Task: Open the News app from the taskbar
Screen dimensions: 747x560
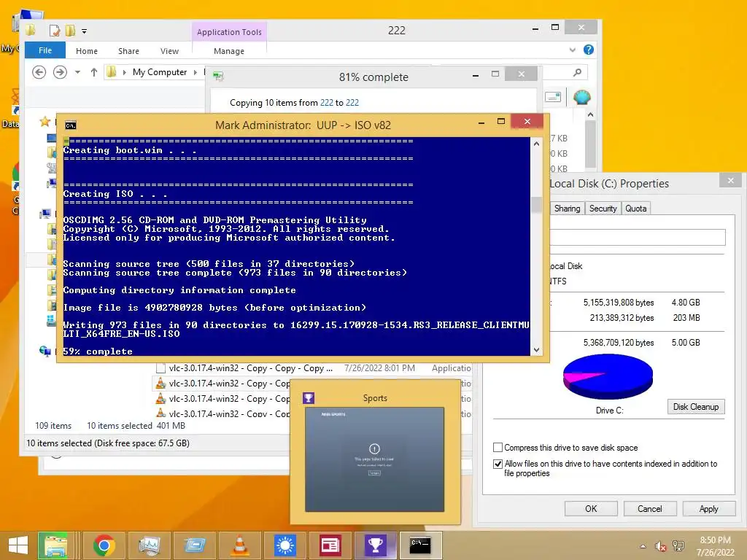Action: click(330, 545)
